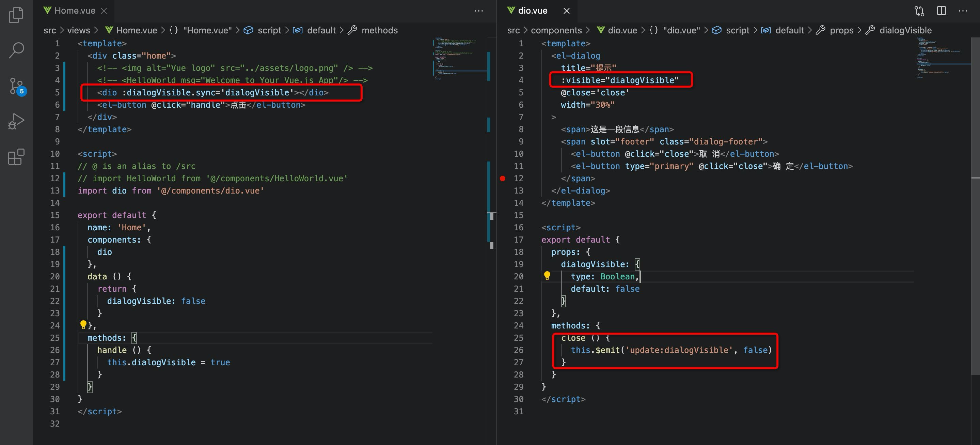Open the props breadcrumb dropdown in dio.vue

842,30
